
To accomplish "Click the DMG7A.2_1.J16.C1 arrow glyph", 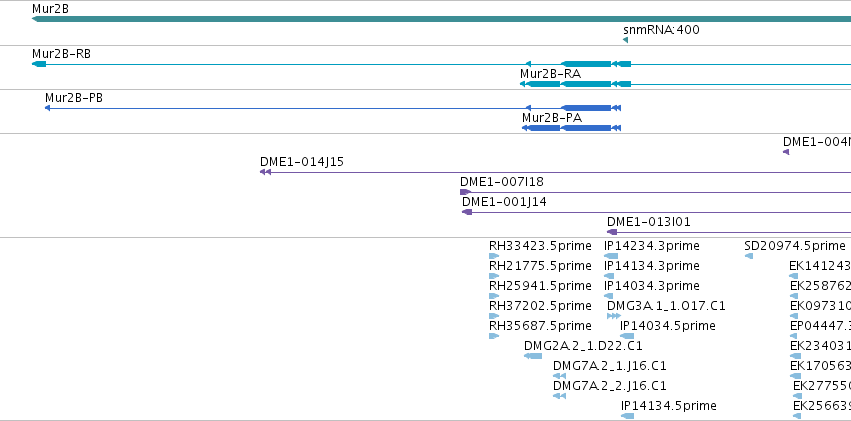I will pos(560,376).
